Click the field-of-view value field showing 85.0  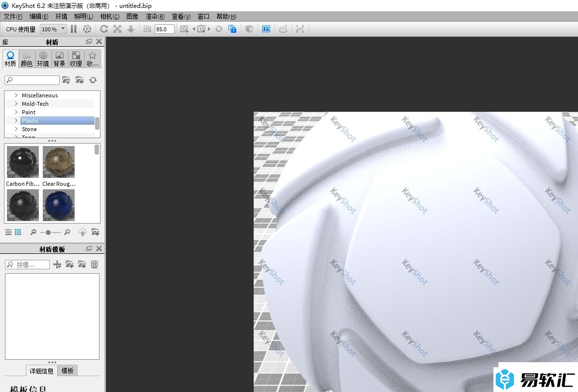[165, 29]
